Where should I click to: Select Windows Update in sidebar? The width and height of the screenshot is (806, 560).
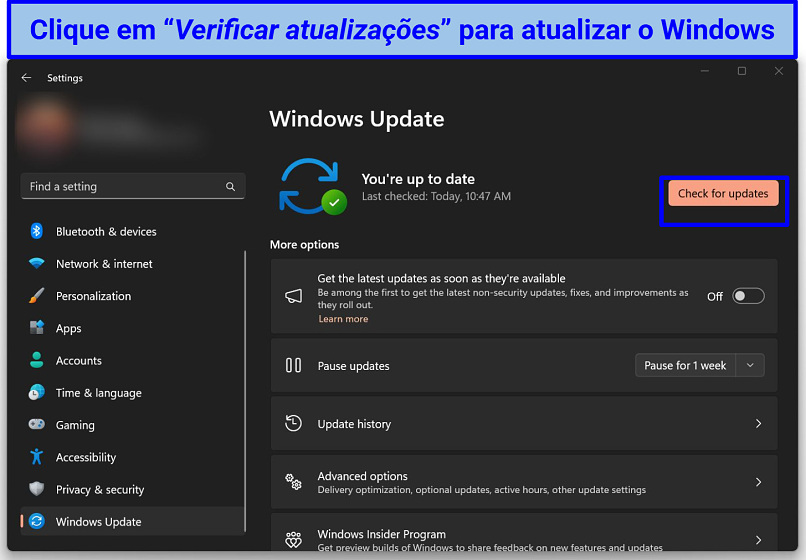point(132,521)
